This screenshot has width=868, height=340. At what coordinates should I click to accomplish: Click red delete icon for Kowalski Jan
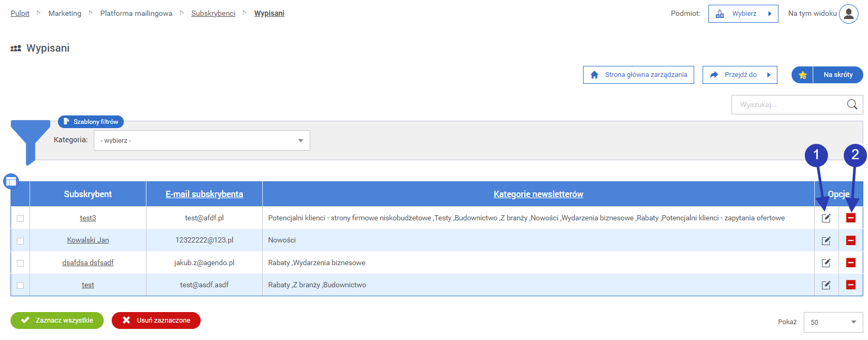point(851,240)
